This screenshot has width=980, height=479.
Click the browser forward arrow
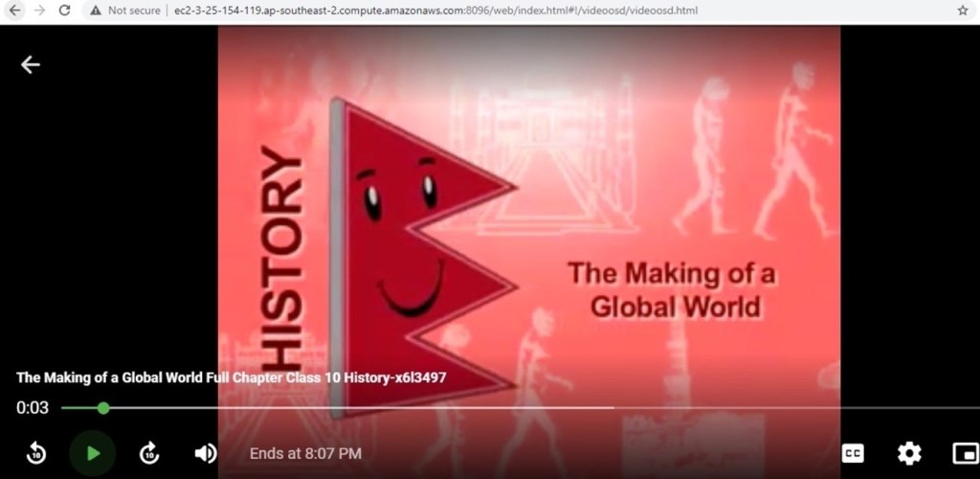click(x=39, y=11)
